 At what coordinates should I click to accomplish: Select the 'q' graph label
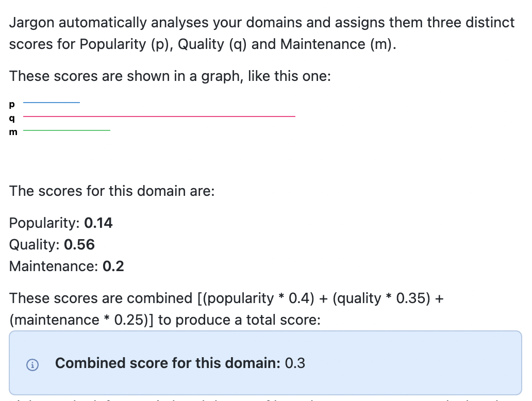12,119
